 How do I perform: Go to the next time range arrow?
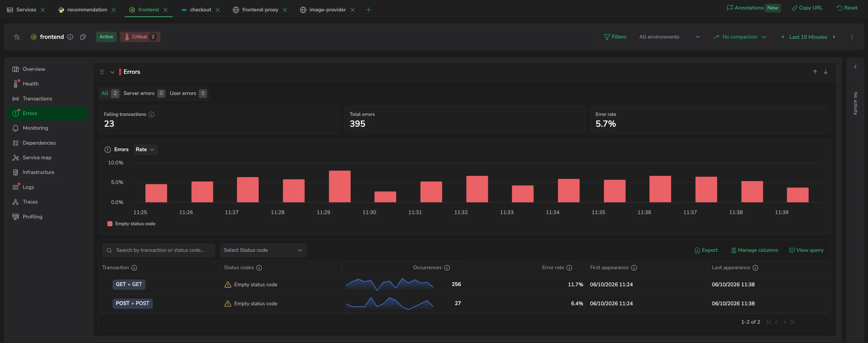coord(834,37)
